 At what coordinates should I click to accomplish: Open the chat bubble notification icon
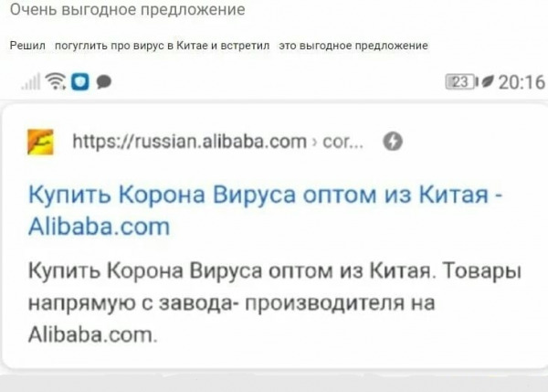103,82
